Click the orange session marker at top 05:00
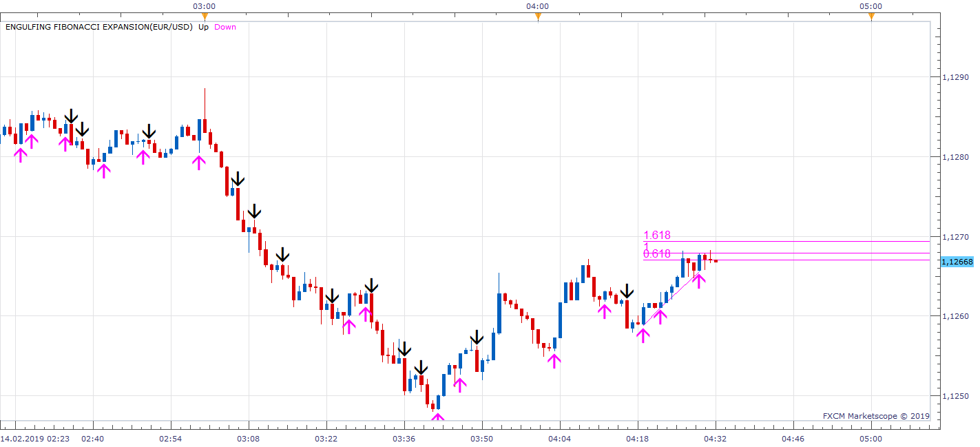Screen dimensions: 980x447 pyautogui.click(x=871, y=17)
